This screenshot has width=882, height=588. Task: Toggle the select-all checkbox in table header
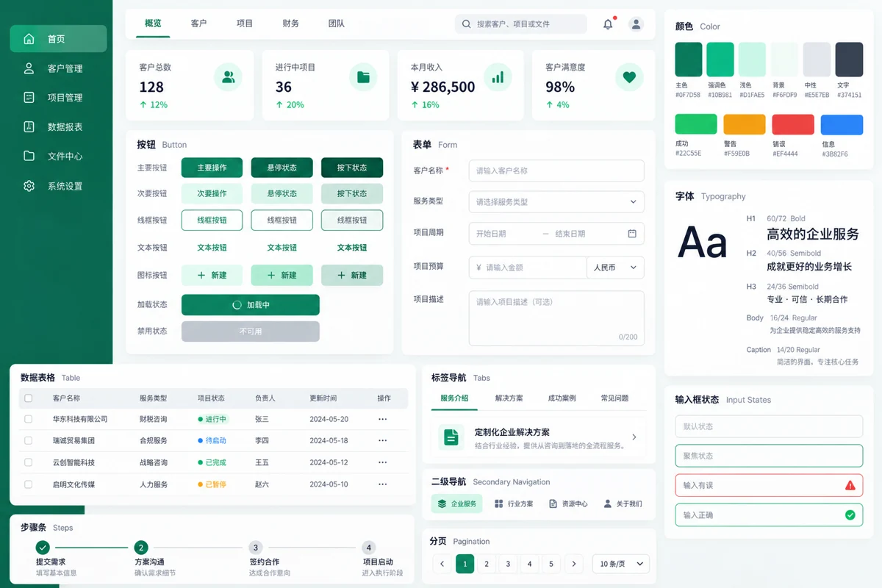coord(29,398)
